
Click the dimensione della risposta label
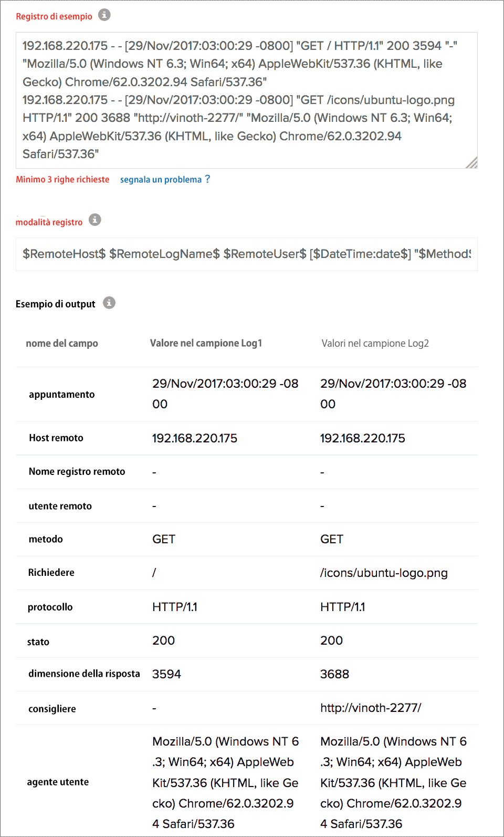[84, 674]
